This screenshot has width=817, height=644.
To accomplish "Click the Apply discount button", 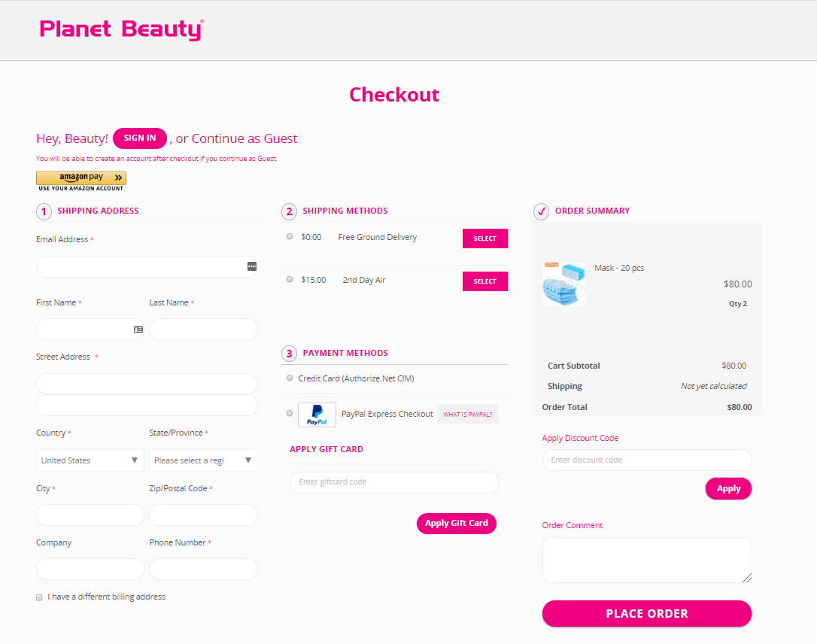I will (728, 489).
